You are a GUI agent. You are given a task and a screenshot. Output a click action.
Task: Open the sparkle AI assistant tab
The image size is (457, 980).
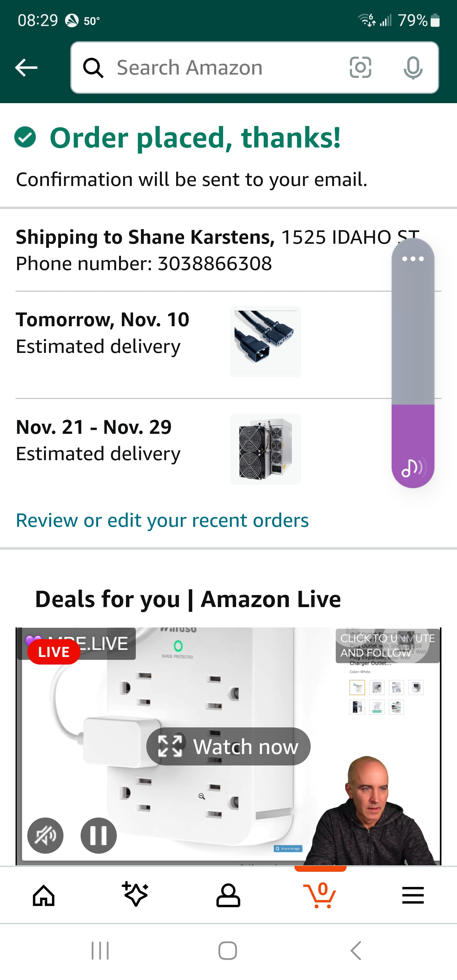click(x=136, y=894)
